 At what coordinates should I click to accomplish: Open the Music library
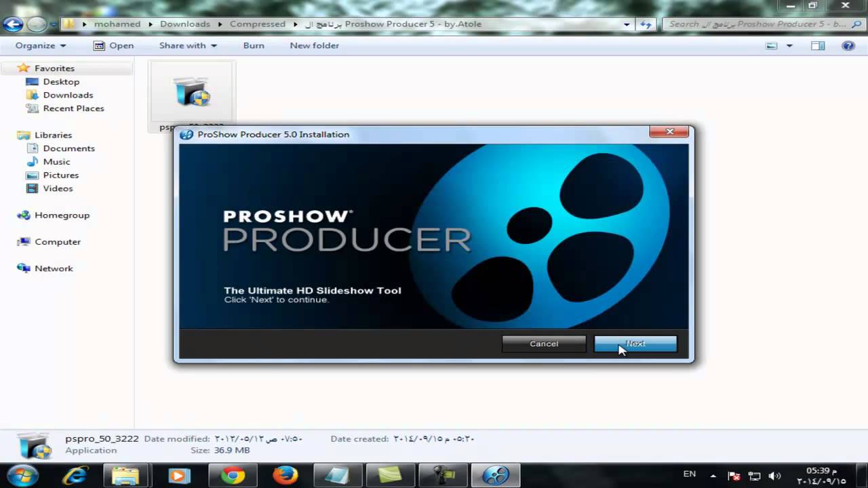coord(56,162)
